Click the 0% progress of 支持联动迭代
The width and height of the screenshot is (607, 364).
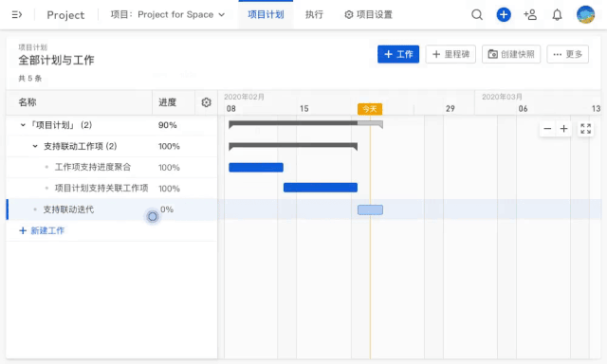tap(167, 209)
